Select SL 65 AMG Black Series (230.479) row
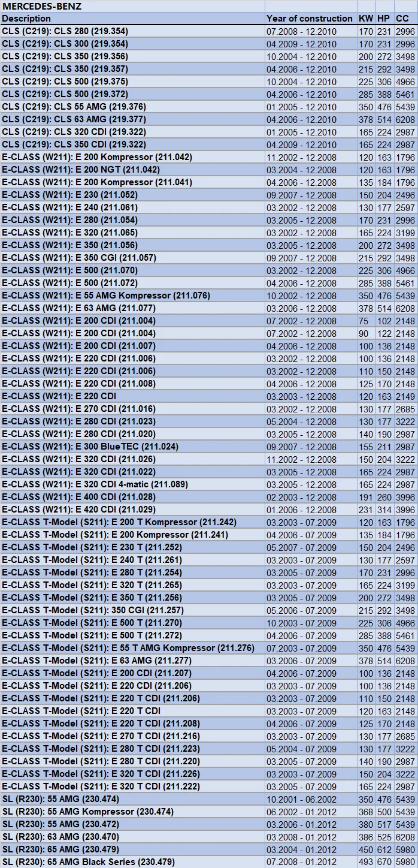The height and width of the screenshot is (868, 418). 209,862
